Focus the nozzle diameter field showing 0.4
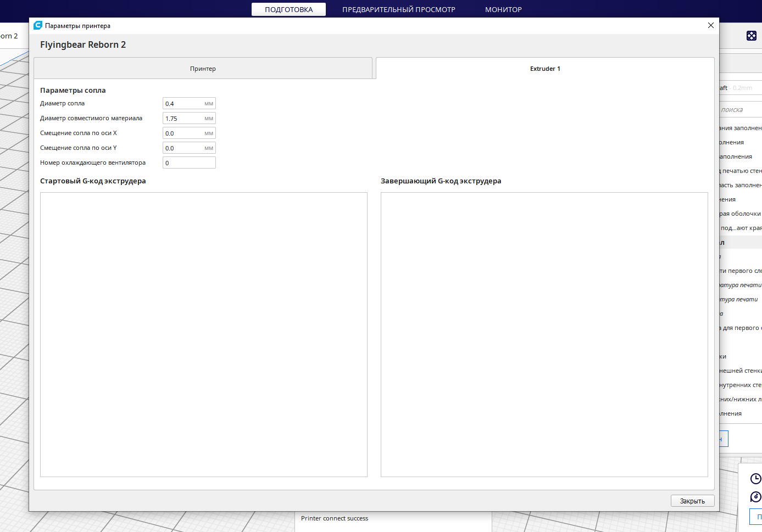 [x=189, y=103]
